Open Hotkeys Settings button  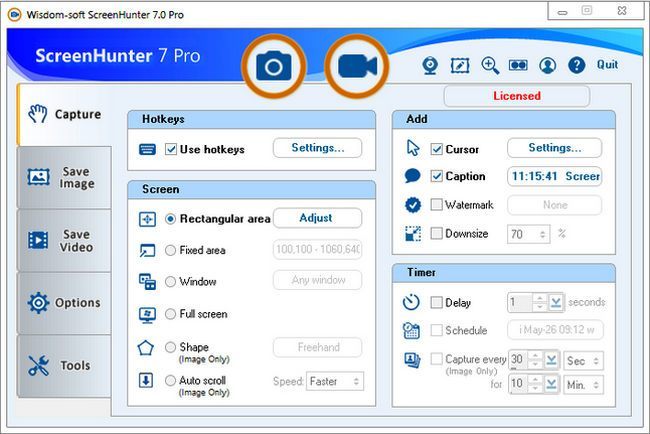[318, 148]
